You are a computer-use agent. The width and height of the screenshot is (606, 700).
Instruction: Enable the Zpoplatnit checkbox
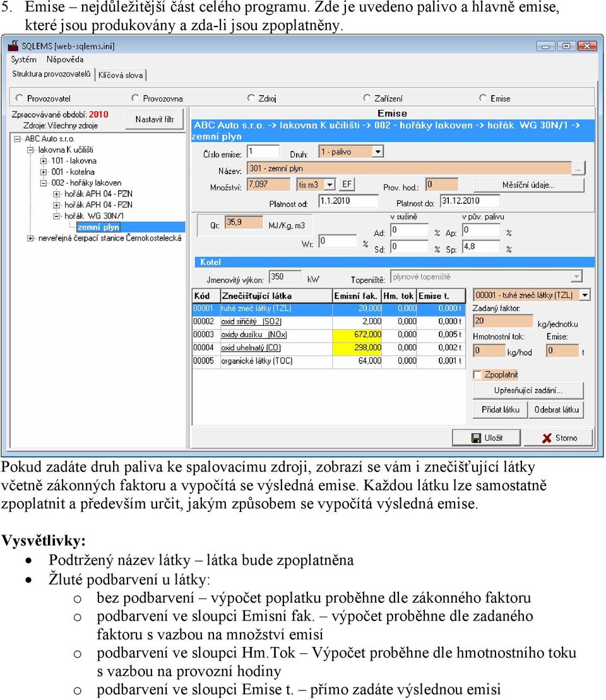[477, 374]
